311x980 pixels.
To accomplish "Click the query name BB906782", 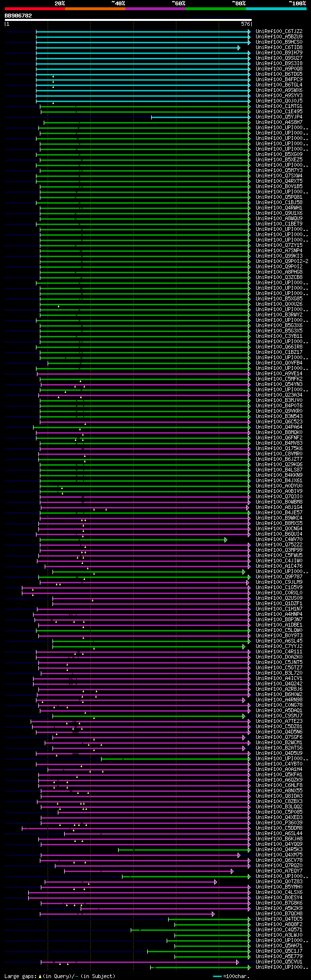I will [18, 16].
